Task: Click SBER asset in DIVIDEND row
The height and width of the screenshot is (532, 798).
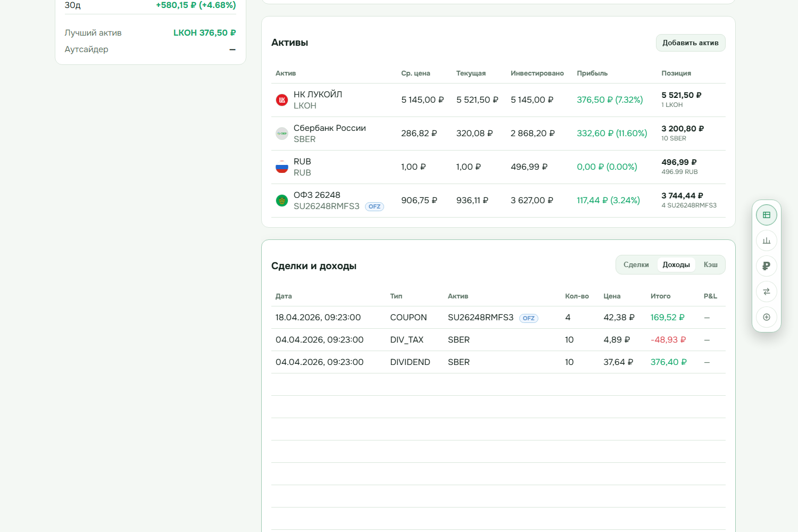Action: tap(459, 362)
